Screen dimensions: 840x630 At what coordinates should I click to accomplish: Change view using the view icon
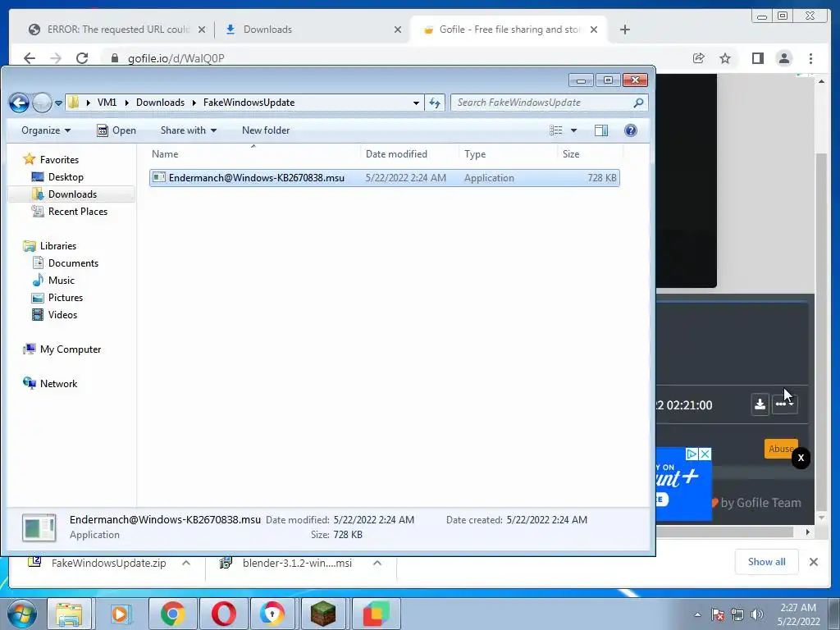(x=556, y=130)
